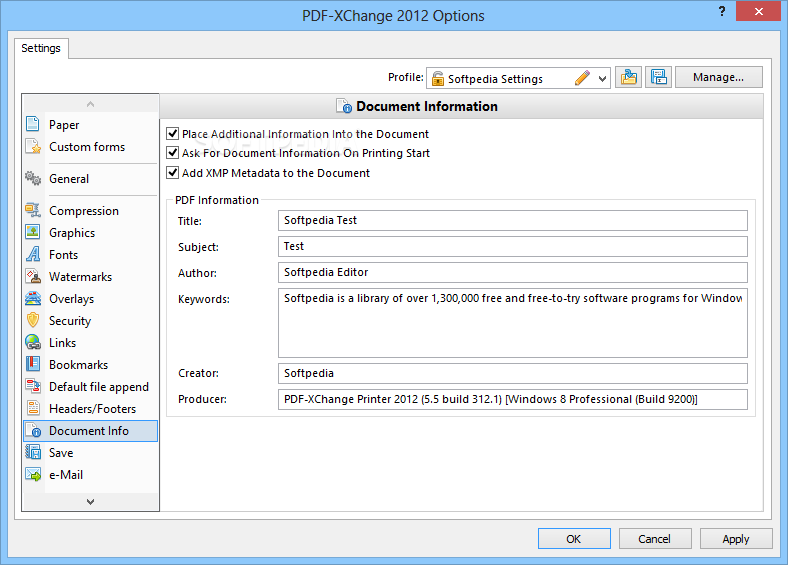Click the Creator input field
This screenshot has height=565, width=788.
pyautogui.click(x=513, y=373)
